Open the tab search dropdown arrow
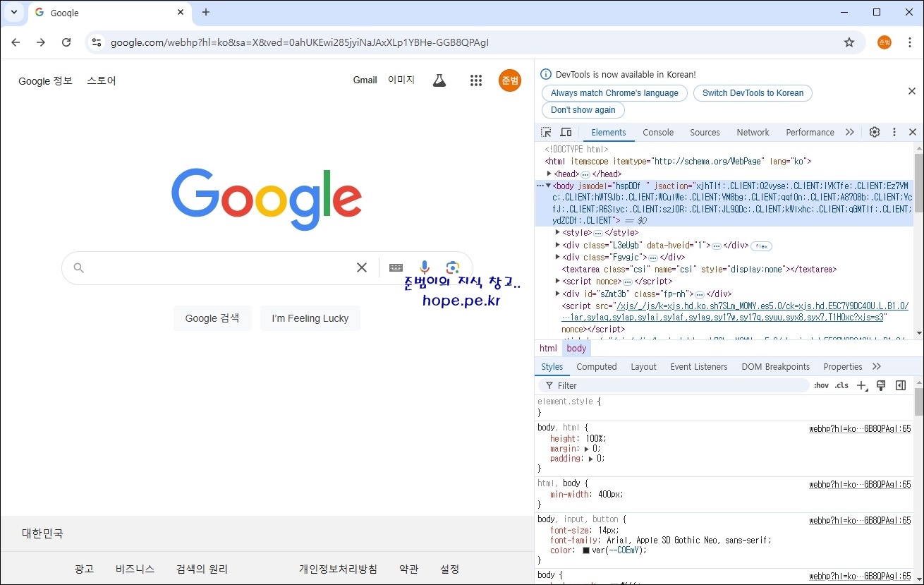 (x=13, y=12)
